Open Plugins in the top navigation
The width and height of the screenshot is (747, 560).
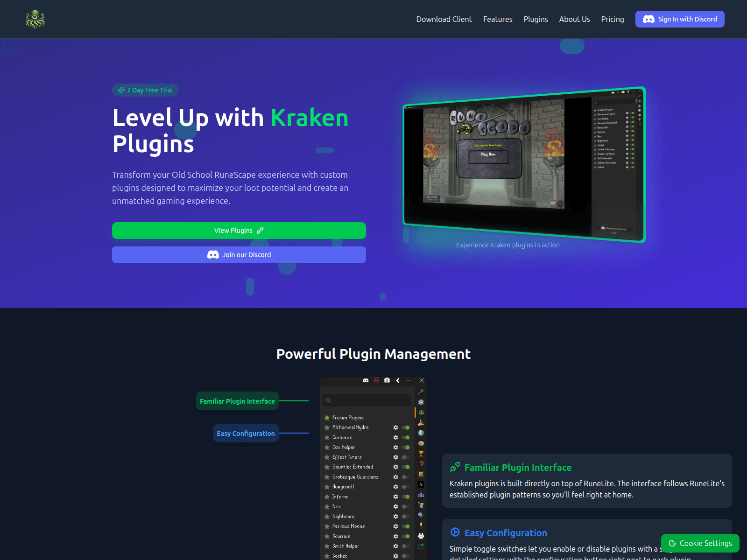pos(536,19)
